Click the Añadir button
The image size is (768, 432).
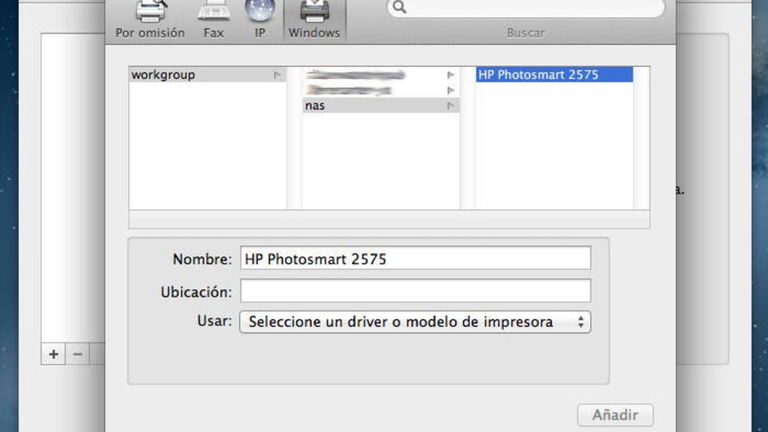coord(615,415)
